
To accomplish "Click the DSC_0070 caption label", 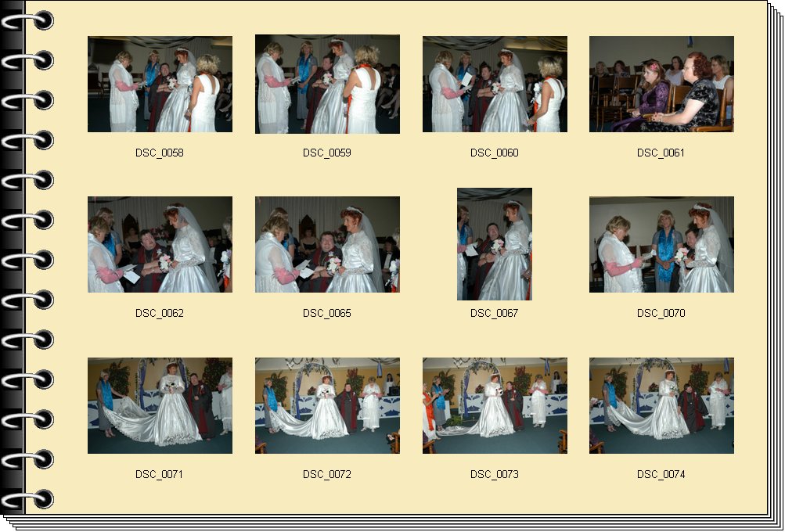I will tap(661, 313).
